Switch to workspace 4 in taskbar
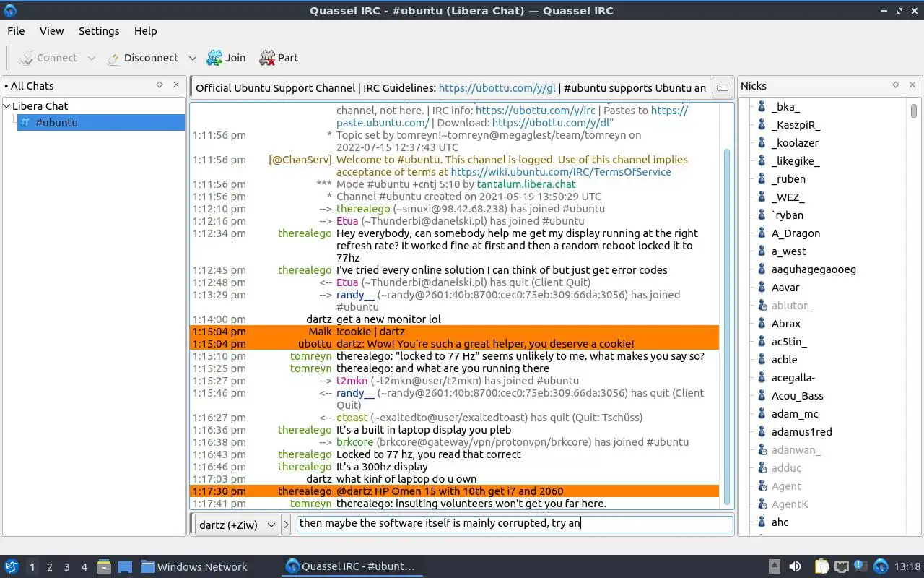 [x=84, y=567]
